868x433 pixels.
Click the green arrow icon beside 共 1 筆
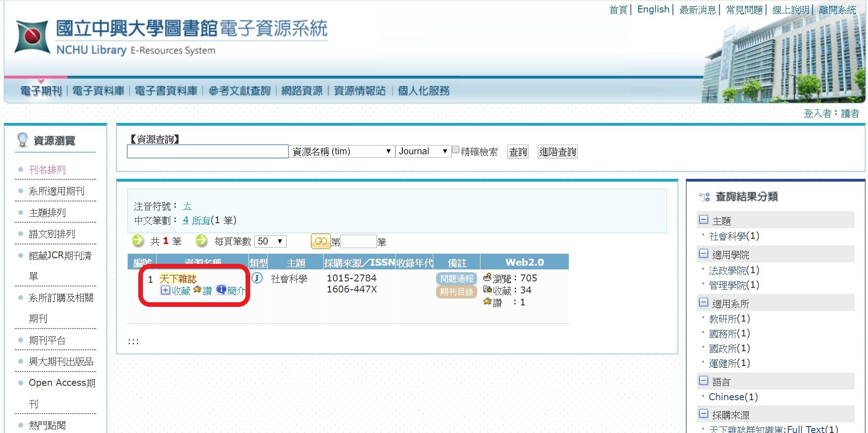click(138, 240)
